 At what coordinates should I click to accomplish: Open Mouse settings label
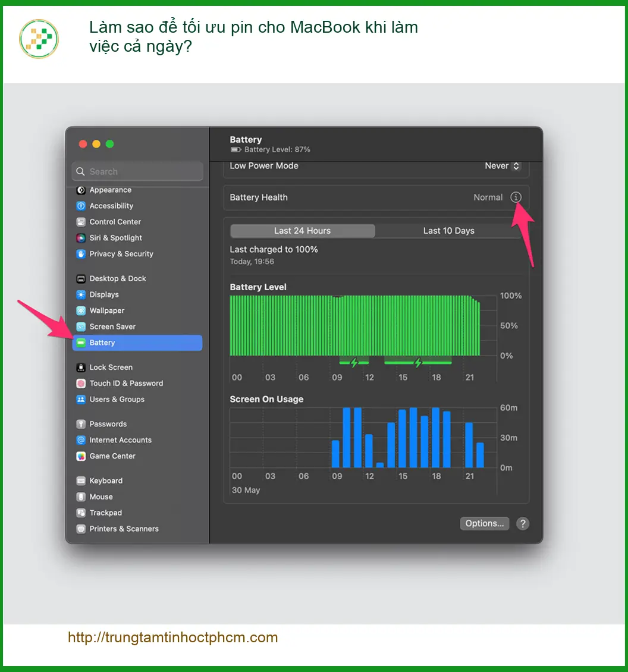pos(101,497)
